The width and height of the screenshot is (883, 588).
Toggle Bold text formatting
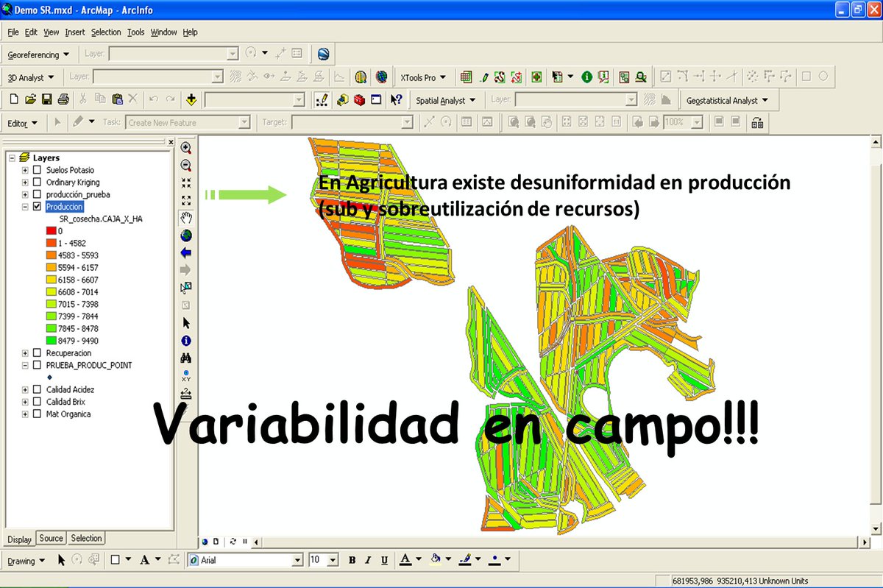click(352, 560)
